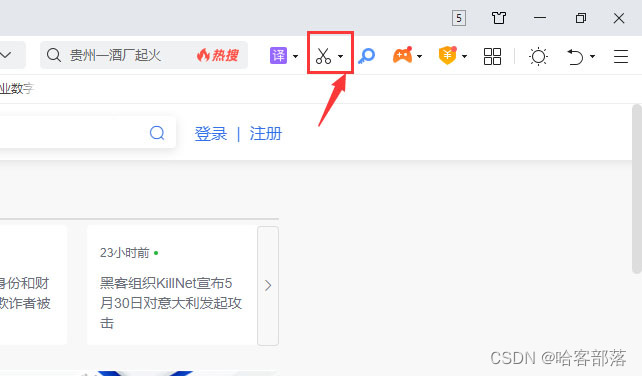
Task: Click the 注册 register link
Action: (266, 134)
